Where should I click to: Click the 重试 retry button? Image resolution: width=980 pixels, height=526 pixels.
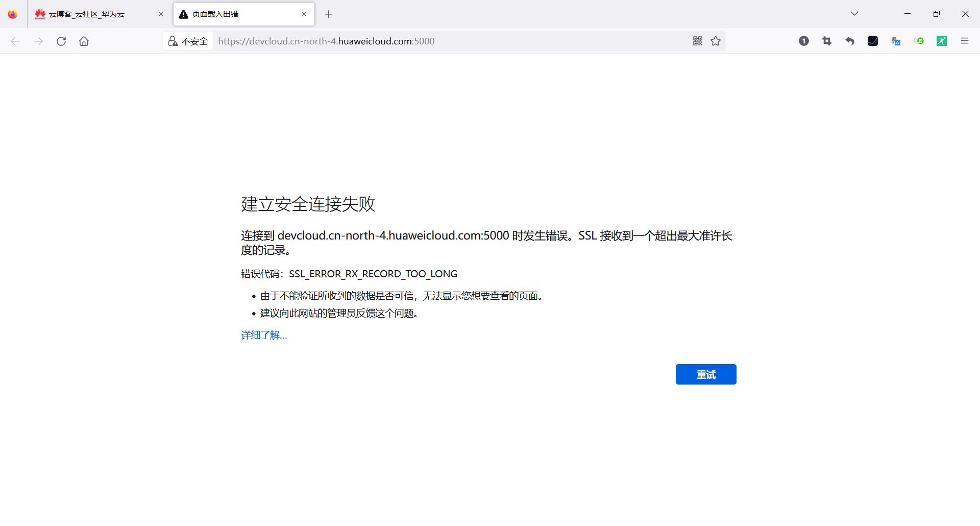[x=706, y=374]
